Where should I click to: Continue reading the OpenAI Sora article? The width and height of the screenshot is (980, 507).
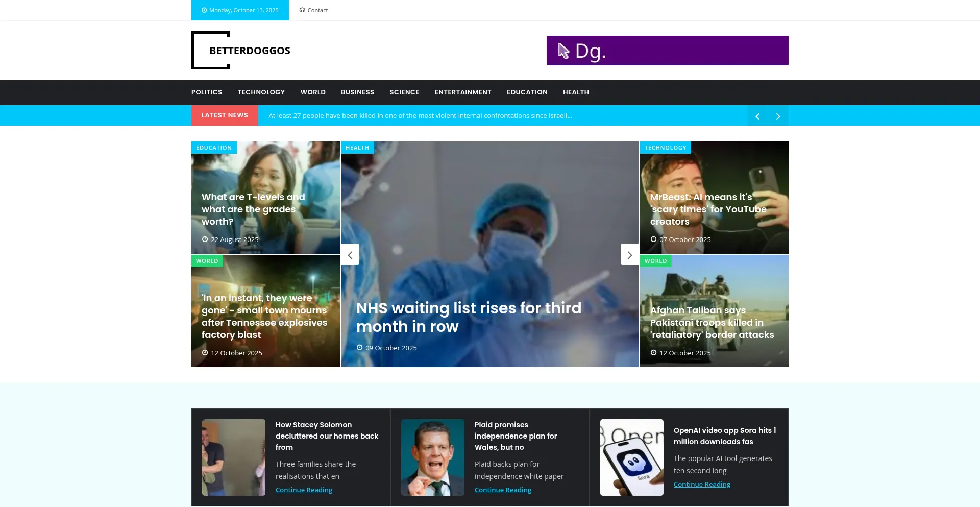coord(702,485)
